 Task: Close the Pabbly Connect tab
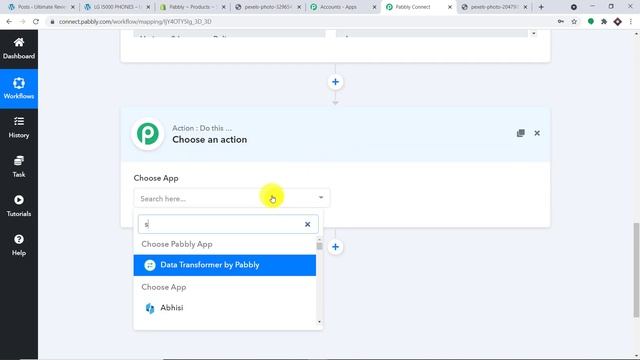coord(450,7)
